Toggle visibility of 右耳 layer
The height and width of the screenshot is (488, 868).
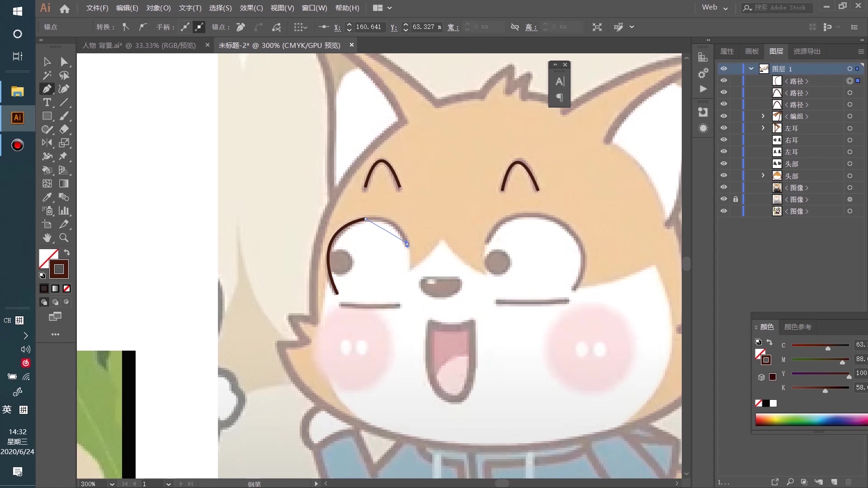(724, 140)
